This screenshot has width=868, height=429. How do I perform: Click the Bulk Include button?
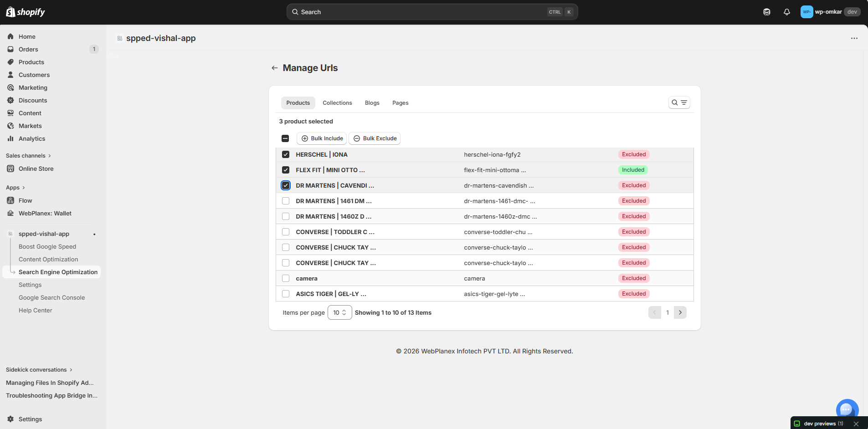point(322,138)
